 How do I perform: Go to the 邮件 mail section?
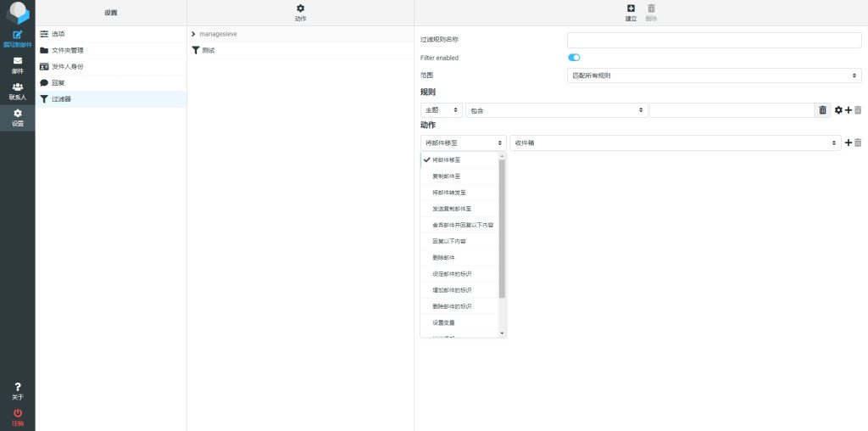(18, 65)
